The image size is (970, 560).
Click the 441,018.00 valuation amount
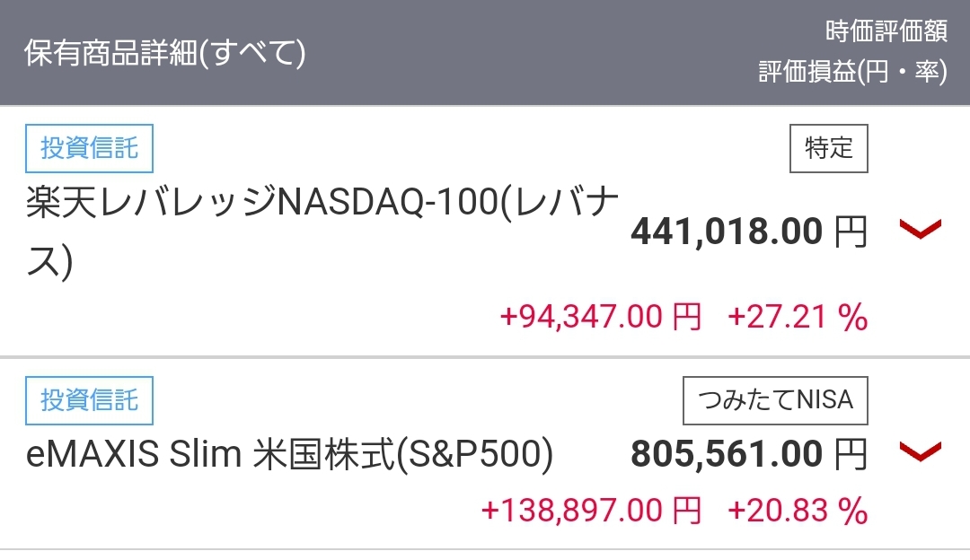pos(726,232)
